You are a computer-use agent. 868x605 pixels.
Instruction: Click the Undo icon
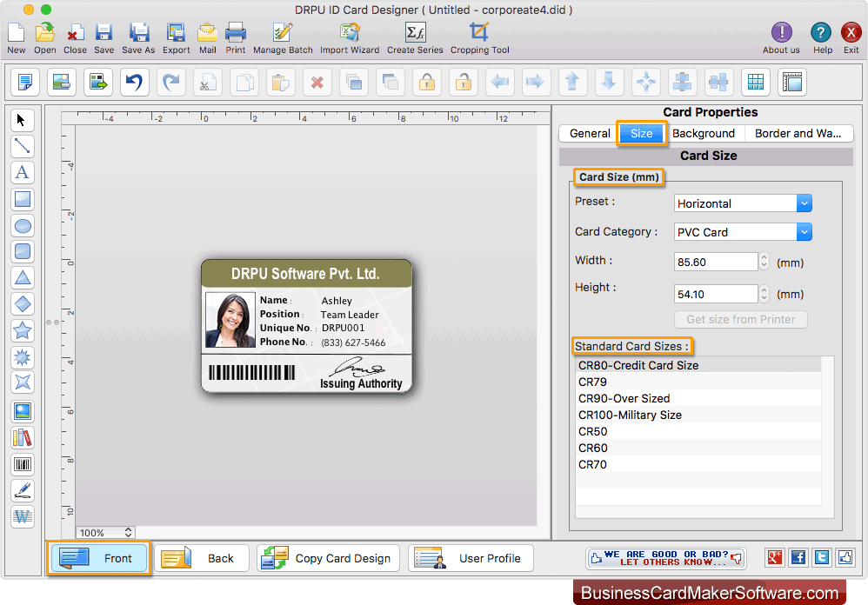coord(135,82)
